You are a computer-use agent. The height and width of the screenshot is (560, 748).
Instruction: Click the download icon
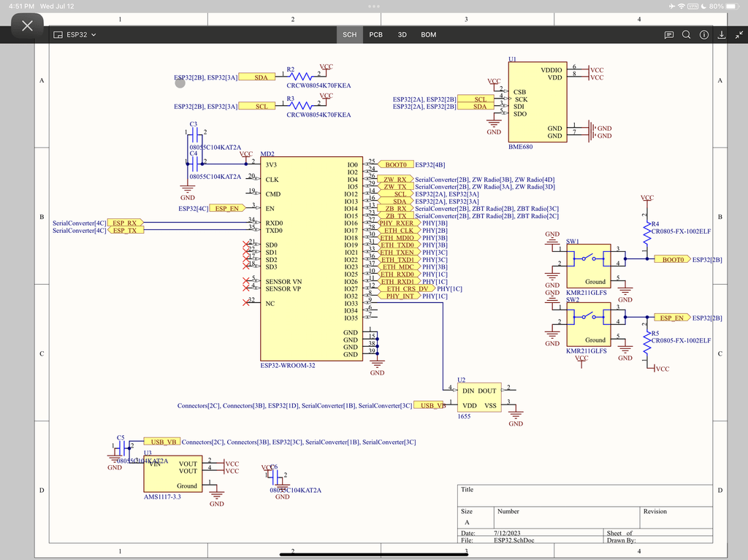click(722, 35)
